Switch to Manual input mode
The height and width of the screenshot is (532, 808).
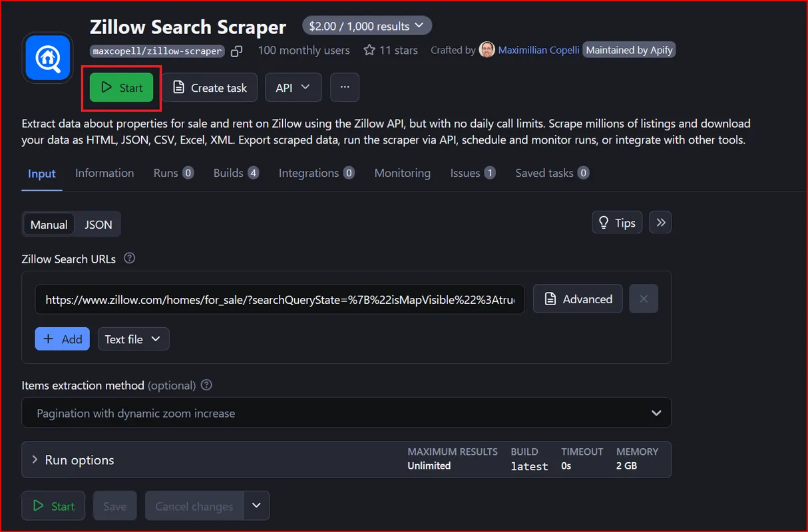tap(49, 224)
